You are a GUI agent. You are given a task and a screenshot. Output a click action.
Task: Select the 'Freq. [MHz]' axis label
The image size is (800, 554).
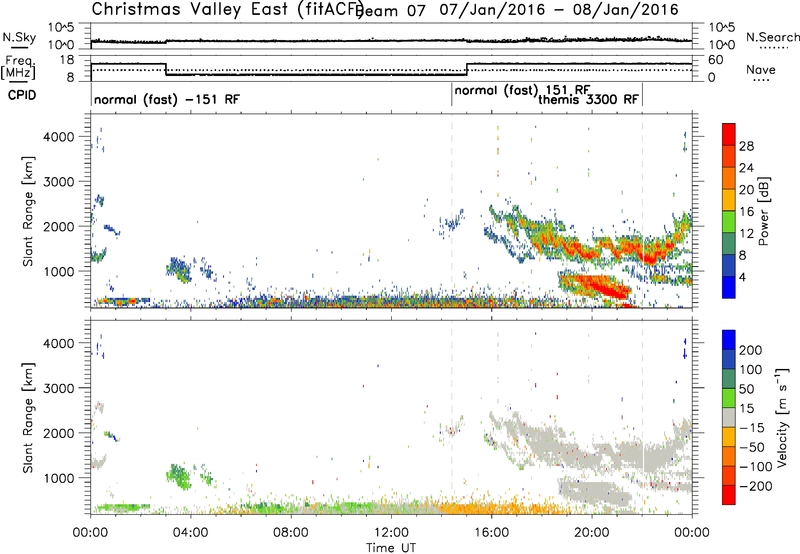[x=18, y=67]
